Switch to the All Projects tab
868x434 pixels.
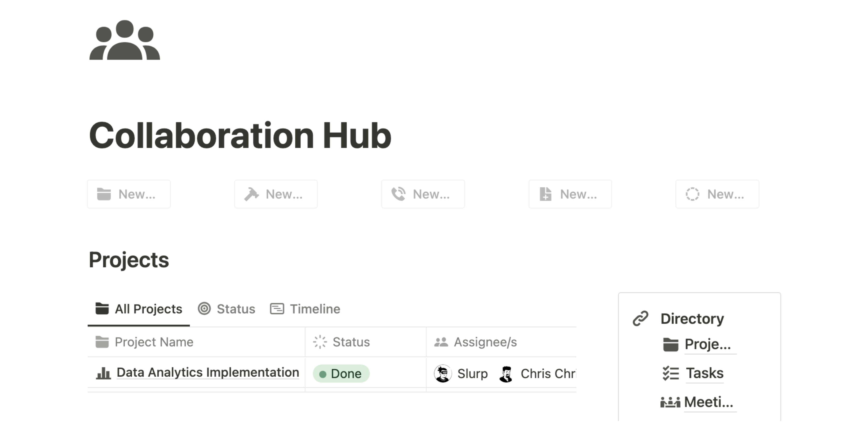[x=139, y=309]
